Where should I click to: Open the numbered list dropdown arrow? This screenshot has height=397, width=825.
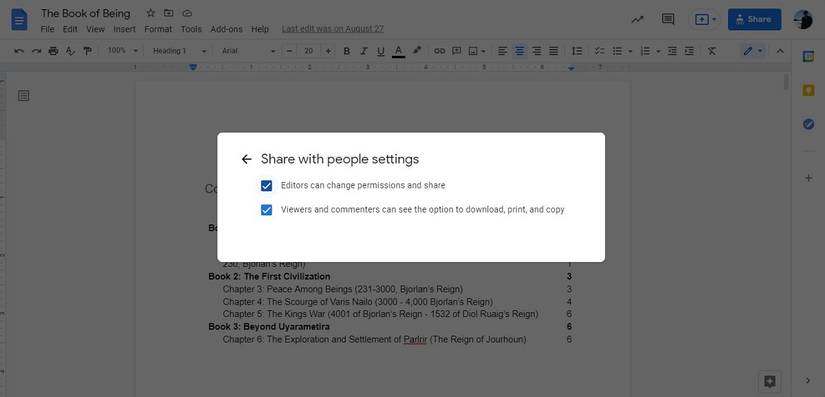(658, 51)
